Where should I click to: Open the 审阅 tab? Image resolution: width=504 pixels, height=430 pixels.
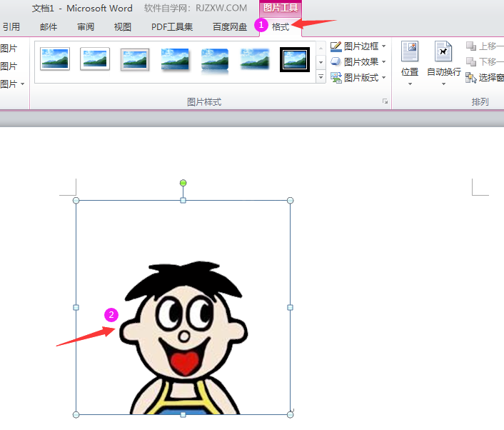tap(86, 26)
